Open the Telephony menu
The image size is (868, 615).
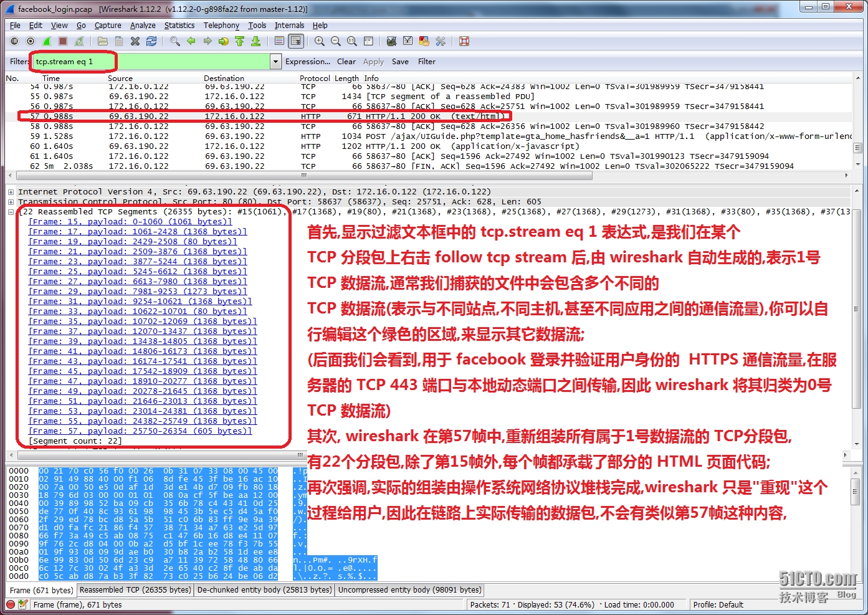pyautogui.click(x=221, y=26)
